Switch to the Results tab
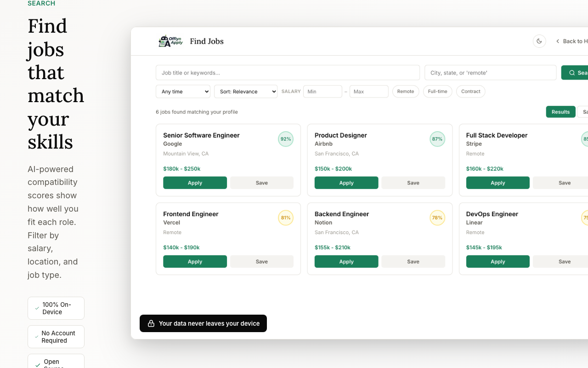Screen dimensions: 588x368 [x=560, y=112]
